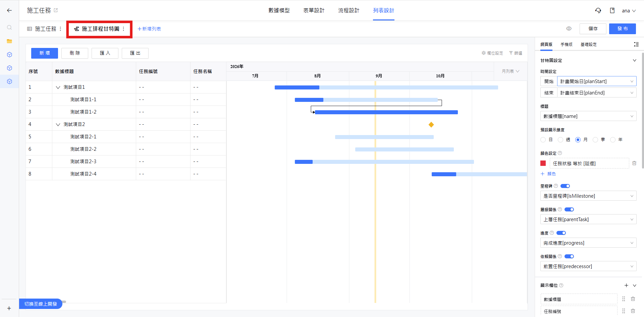The width and height of the screenshot is (644, 317).
Task: Delete the 任務狀態 color rule
Action: [634, 163]
